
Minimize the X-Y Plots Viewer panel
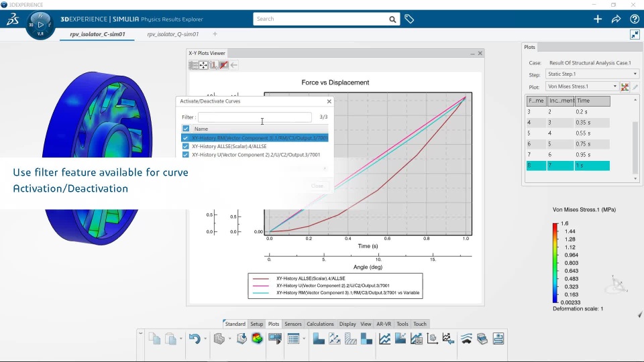[x=472, y=54]
